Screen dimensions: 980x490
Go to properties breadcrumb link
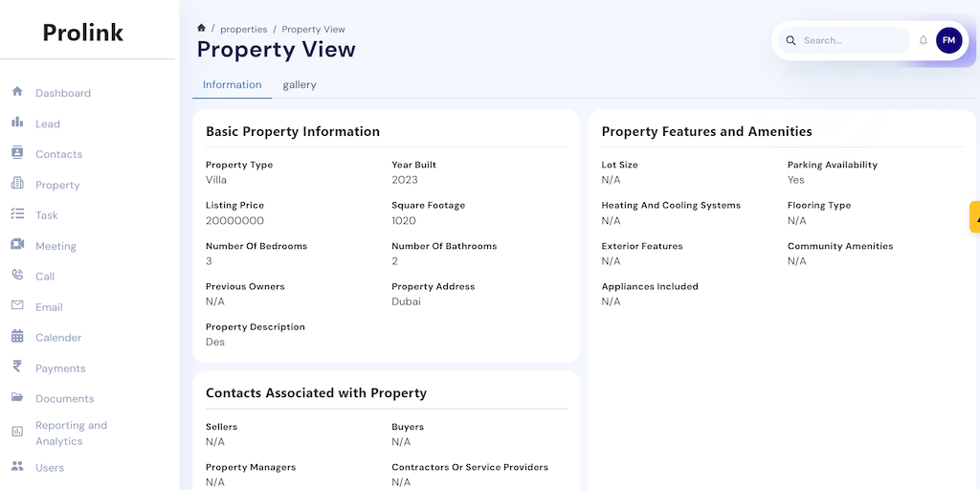(x=243, y=30)
